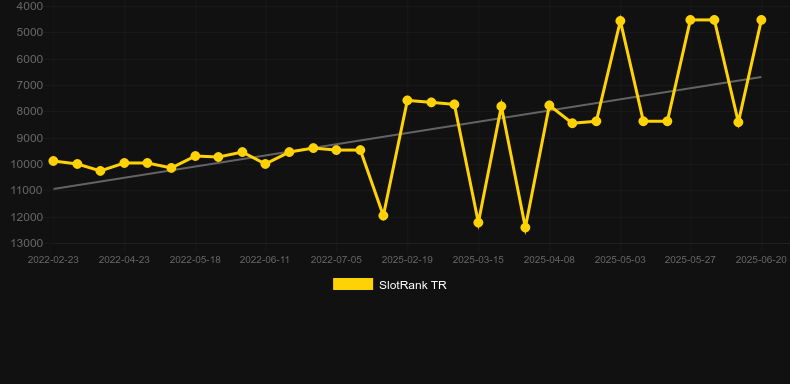790x384 pixels.
Task: Click the 2022-05-18 x-axis date label
Action: click(195, 260)
